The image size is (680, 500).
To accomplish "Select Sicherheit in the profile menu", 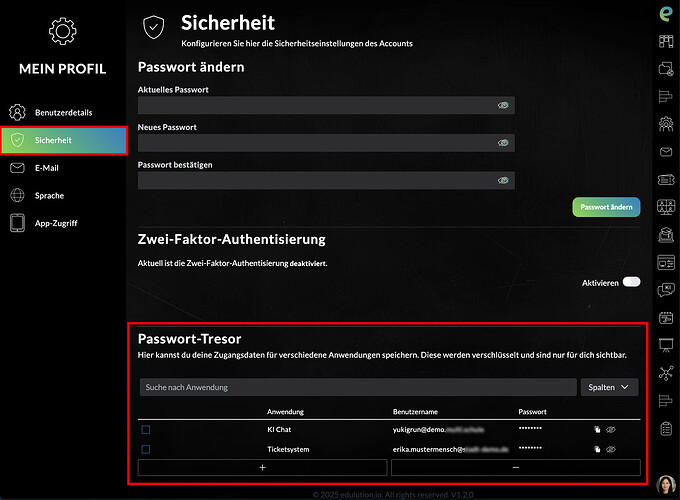I will pyautogui.click(x=64, y=140).
